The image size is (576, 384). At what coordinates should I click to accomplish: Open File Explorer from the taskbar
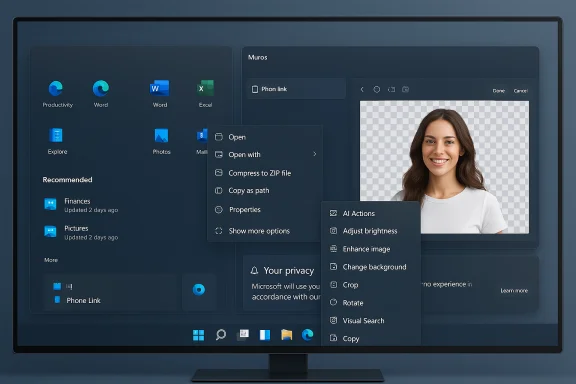(x=287, y=334)
